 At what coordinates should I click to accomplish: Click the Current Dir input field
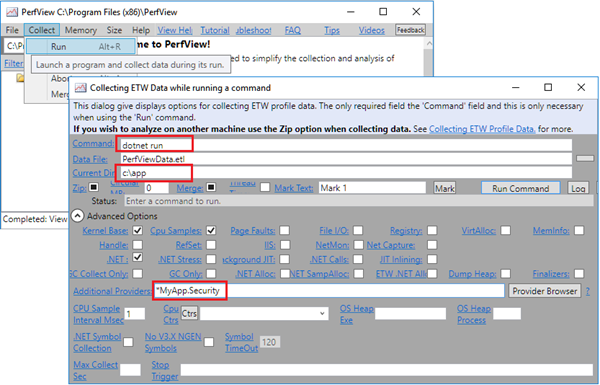click(346, 173)
